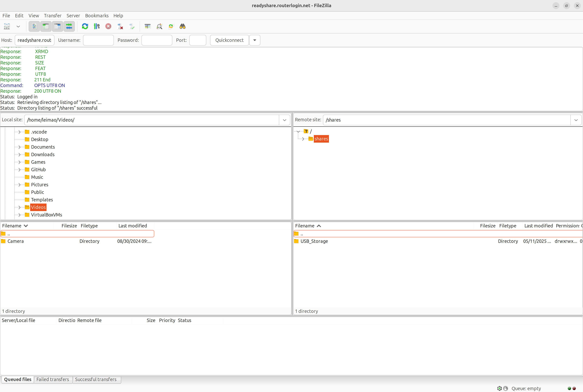
Task: Click the Password input field
Action: (x=157, y=40)
